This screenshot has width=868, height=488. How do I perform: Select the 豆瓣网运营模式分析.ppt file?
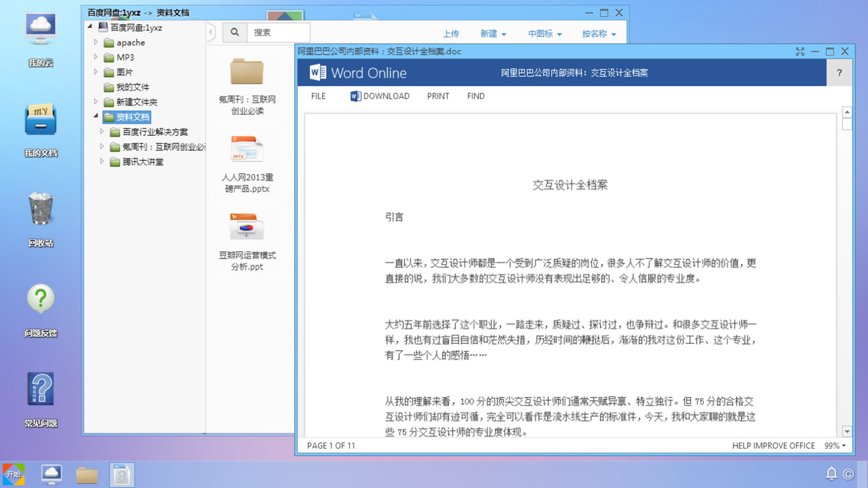(x=247, y=242)
